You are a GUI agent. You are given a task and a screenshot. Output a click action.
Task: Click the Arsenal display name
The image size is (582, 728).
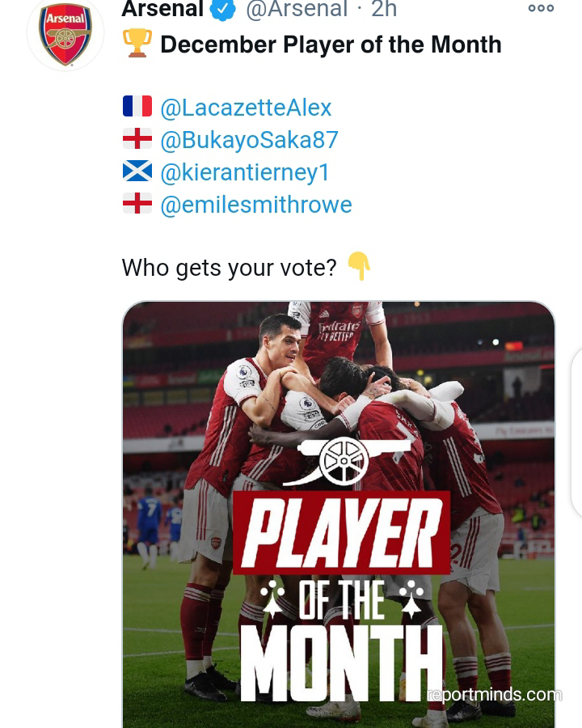[x=162, y=10]
